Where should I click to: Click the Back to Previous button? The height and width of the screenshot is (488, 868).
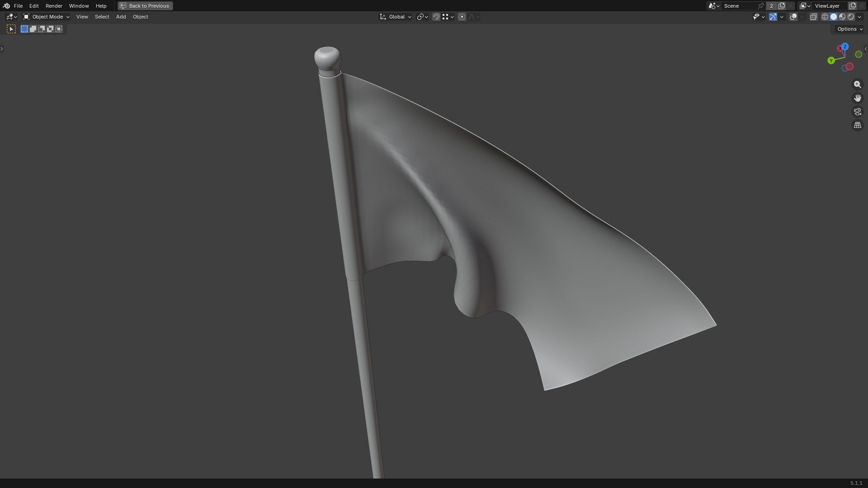click(145, 6)
